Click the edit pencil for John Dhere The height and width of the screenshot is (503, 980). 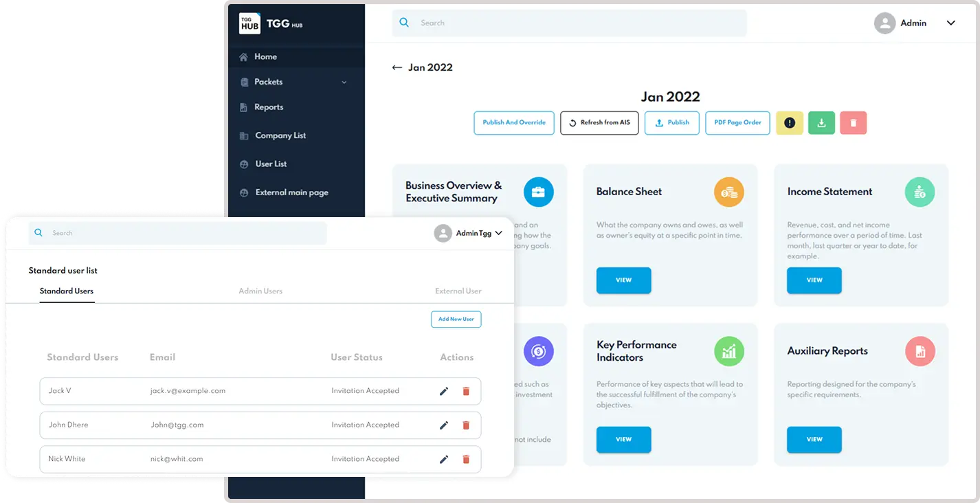pyautogui.click(x=444, y=425)
